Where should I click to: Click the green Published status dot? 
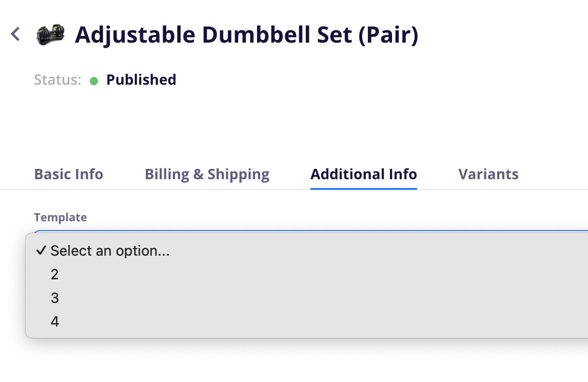[x=94, y=81]
